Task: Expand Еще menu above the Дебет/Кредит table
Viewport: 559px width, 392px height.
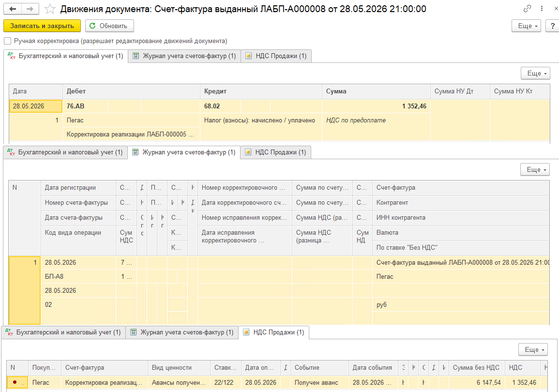Action: 535,73
